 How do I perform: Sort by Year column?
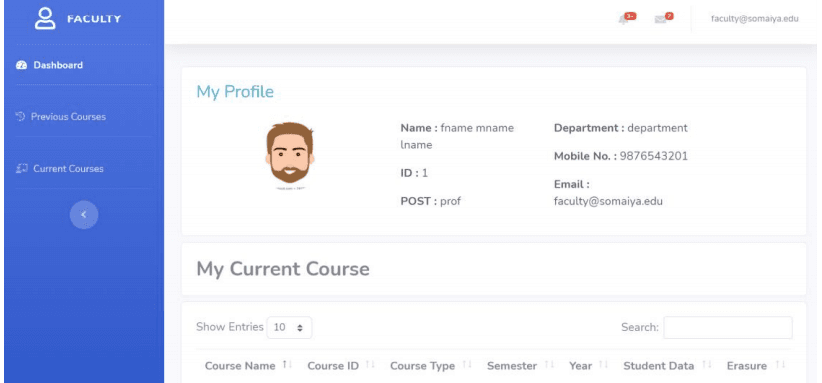pos(588,366)
